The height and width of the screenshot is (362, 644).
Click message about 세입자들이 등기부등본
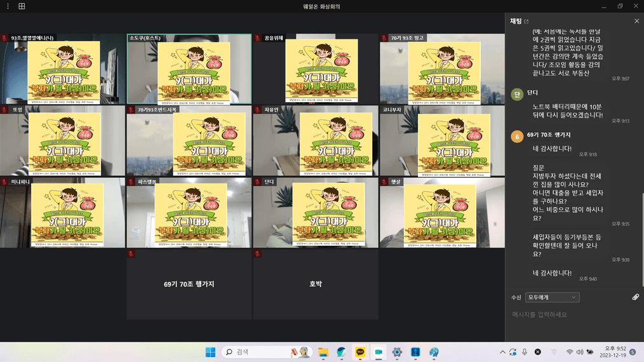(567, 245)
